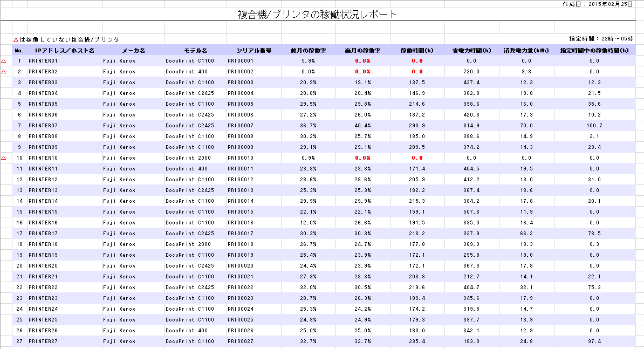Viewport: 644px width, 349px height.
Task: Click serial number PRI00020
Action: click(x=241, y=265)
